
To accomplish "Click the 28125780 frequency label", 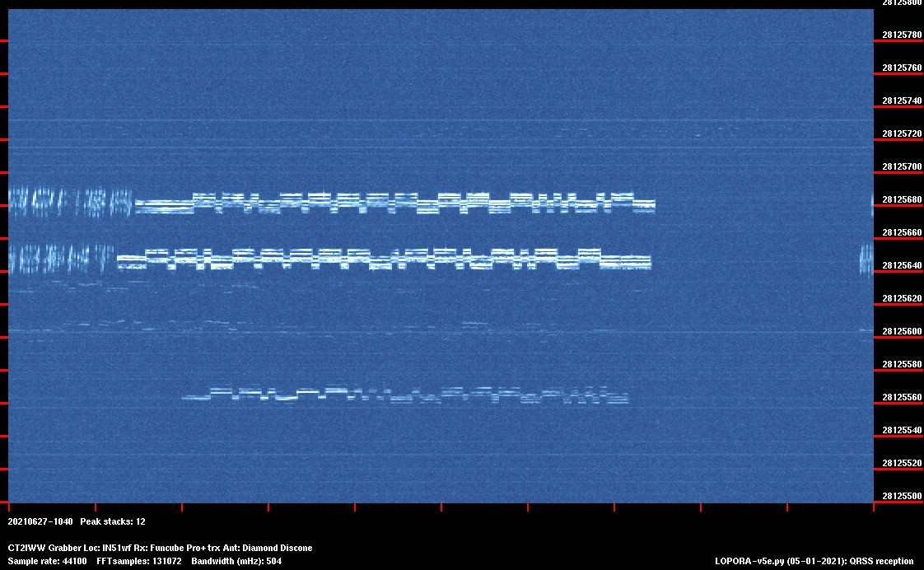I will coord(902,35).
